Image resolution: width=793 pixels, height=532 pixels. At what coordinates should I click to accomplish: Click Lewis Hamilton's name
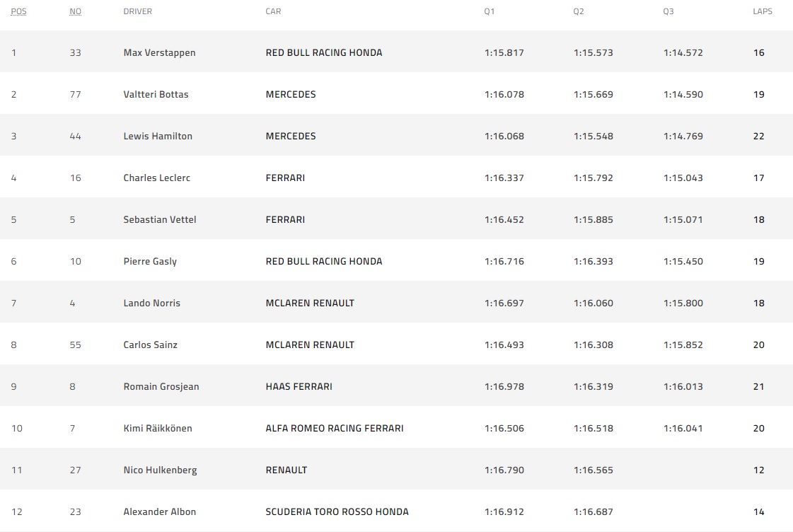(x=158, y=136)
